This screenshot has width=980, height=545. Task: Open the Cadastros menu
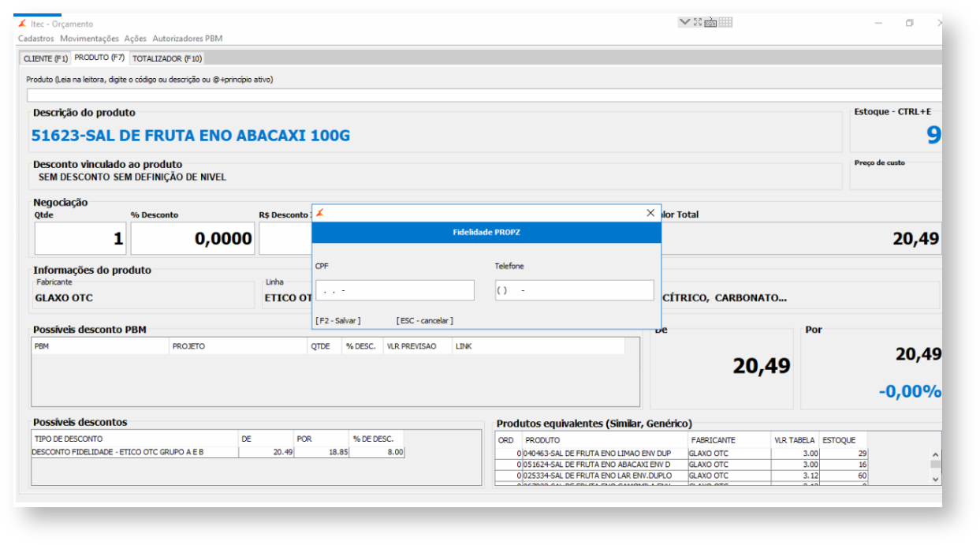pos(36,38)
